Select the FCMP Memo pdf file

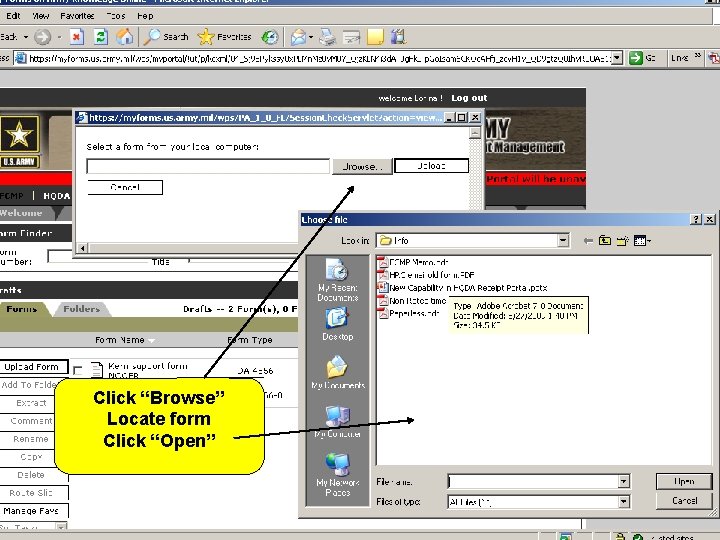pyautogui.click(x=413, y=262)
